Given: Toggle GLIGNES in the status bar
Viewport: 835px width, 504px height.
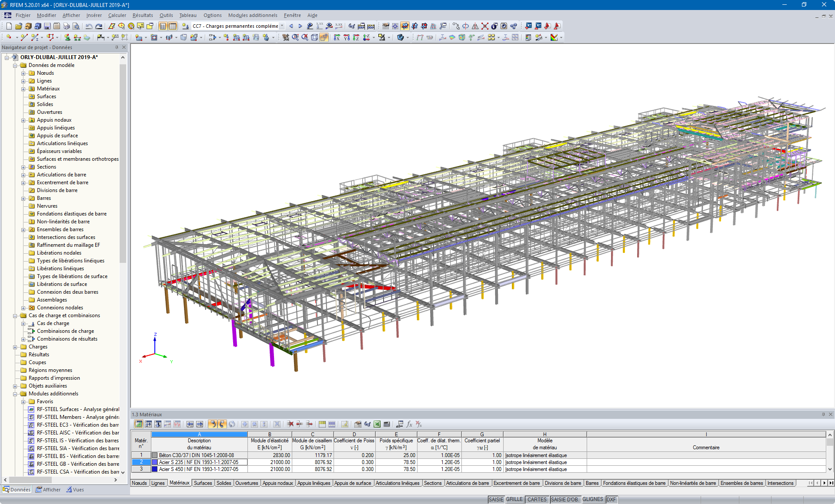Looking at the screenshot, I should (x=592, y=500).
